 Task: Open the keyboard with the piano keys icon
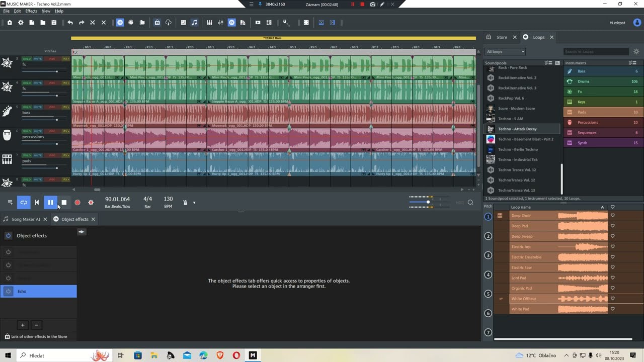(x=209, y=23)
